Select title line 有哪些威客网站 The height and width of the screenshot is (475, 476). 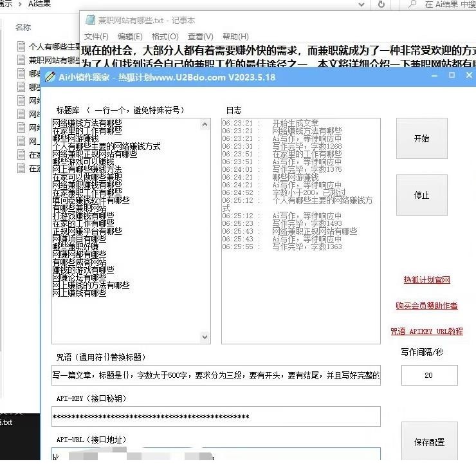point(79,262)
